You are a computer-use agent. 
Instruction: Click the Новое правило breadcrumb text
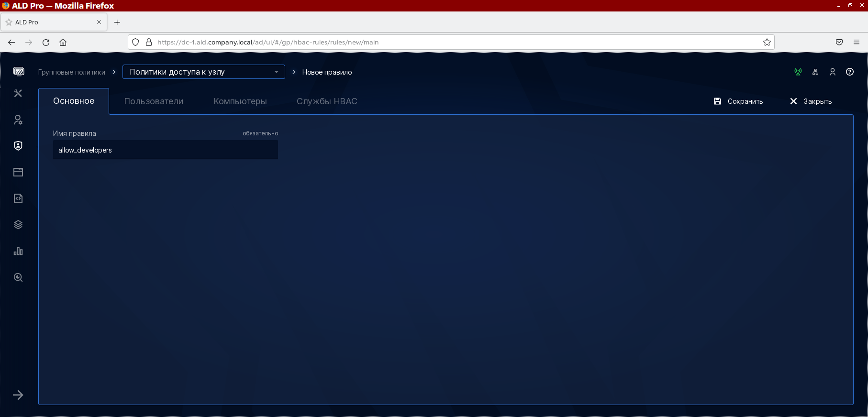[327, 72]
